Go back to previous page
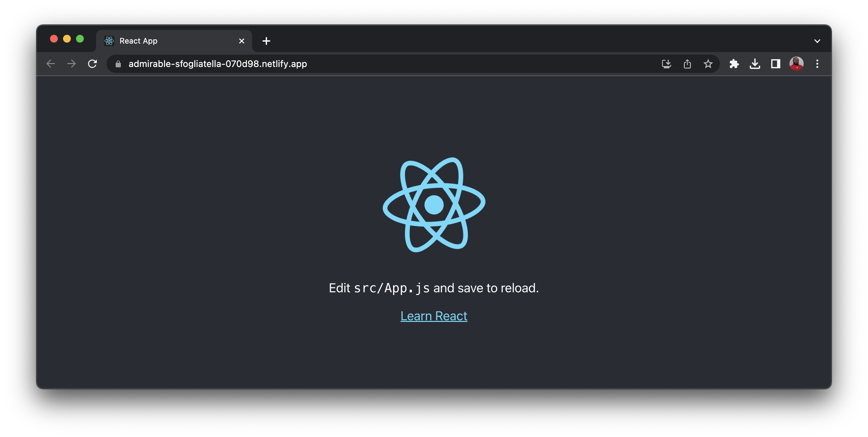 [x=51, y=64]
